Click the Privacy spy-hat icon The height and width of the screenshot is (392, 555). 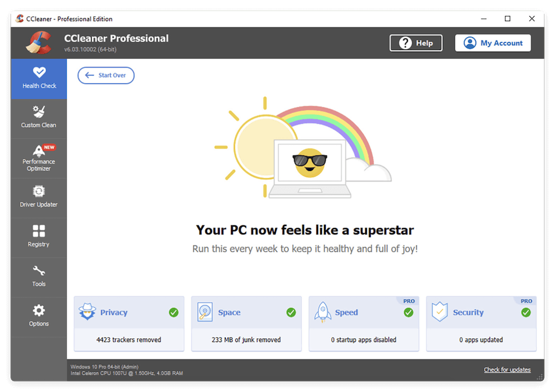pos(87,312)
